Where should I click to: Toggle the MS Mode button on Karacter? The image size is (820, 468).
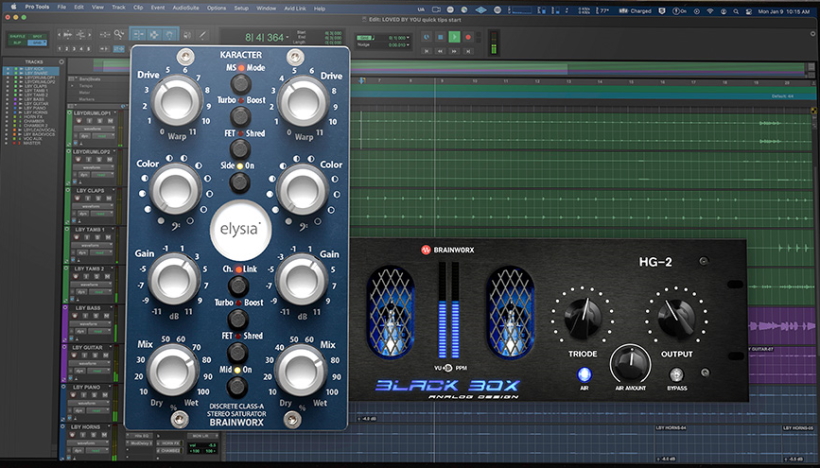pos(241,83)
